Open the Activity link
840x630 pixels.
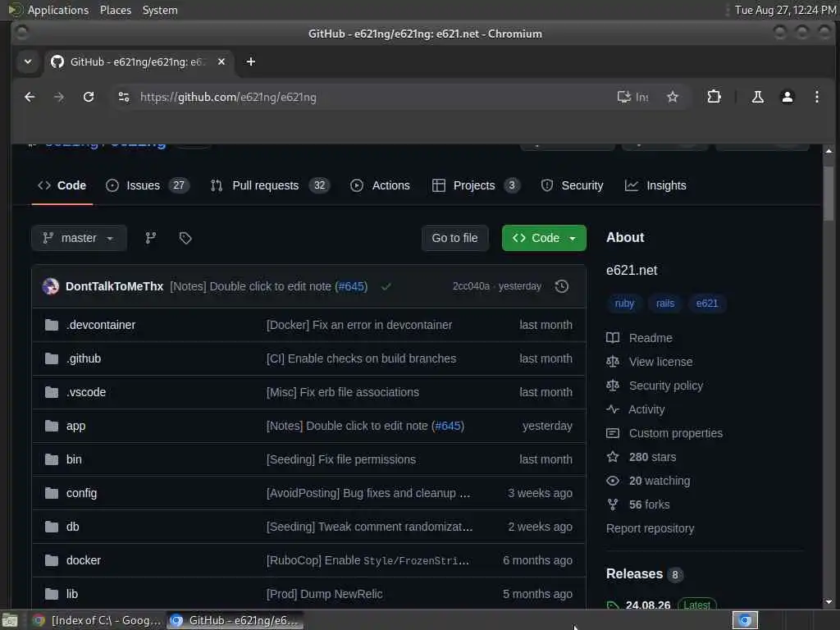click(636, 410)
